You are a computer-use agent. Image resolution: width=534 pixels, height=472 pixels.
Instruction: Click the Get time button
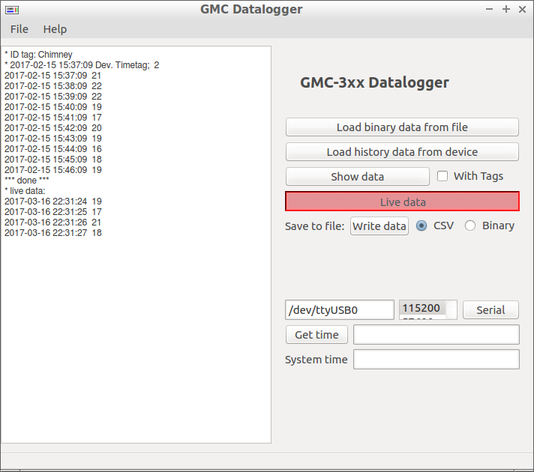coord(317,335)
